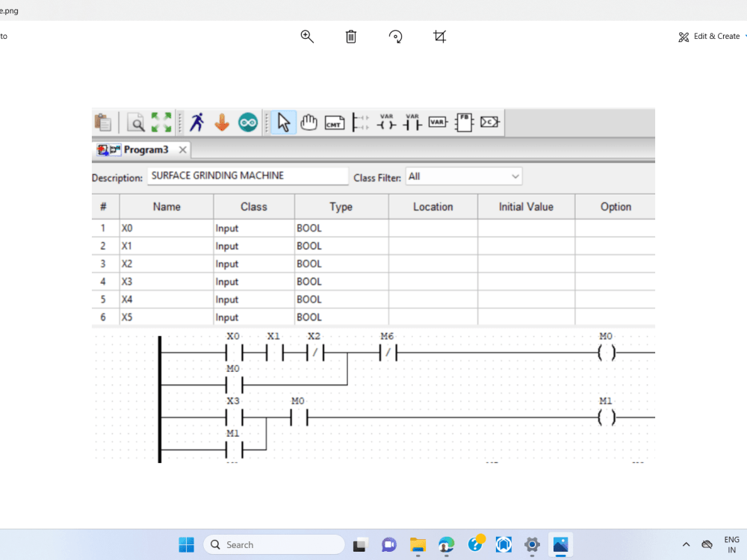
Task: Select the CMT comment tool
Action: pos(334,122)
